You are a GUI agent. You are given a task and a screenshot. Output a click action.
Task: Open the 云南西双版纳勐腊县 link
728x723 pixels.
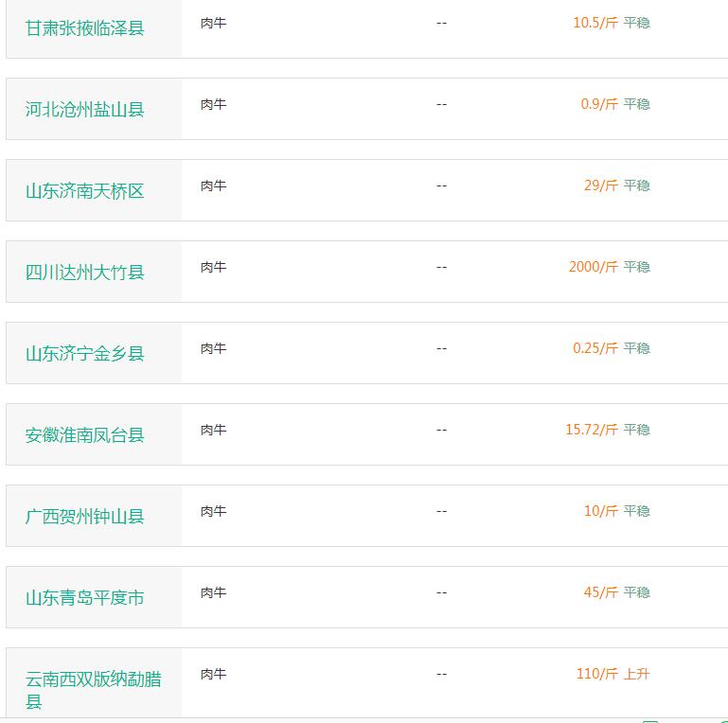pos(94,690)
